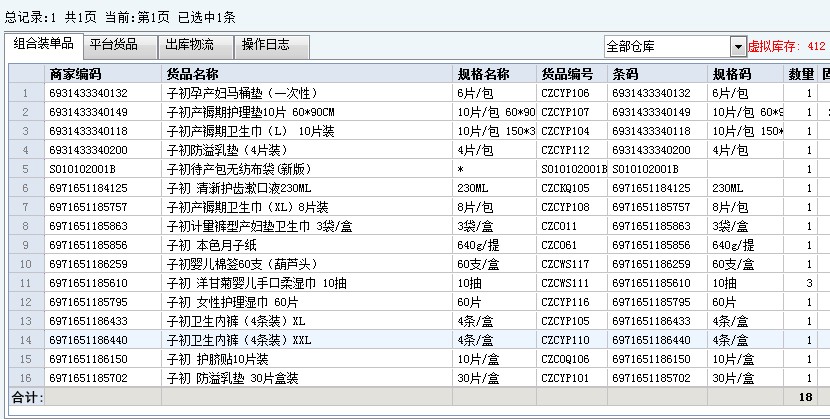The height and width of the screenshot is (419, 830).
Task: Click 货品编号 cell CZCKQ105
Action: click(x=572, y=188)
